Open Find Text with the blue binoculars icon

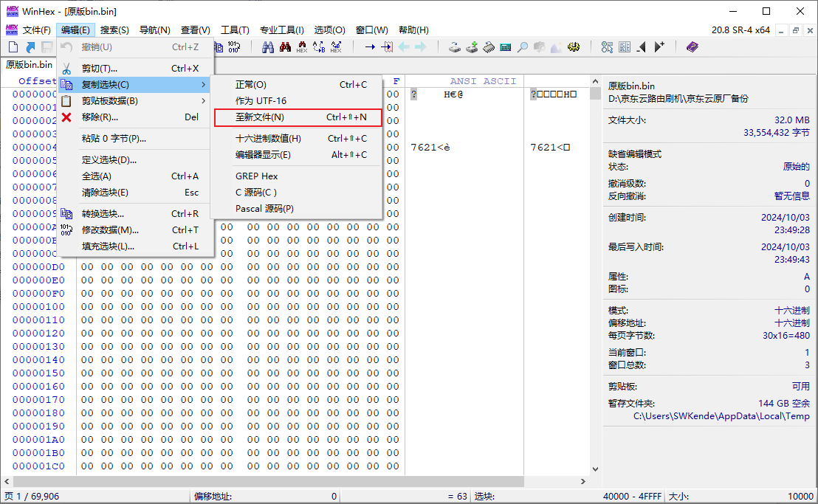268,47
